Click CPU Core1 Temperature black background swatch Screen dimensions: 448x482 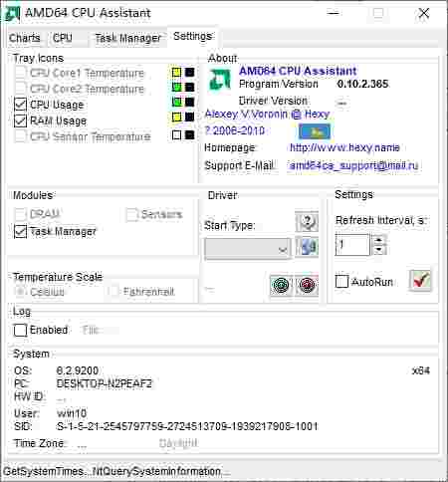pos(189,72)
